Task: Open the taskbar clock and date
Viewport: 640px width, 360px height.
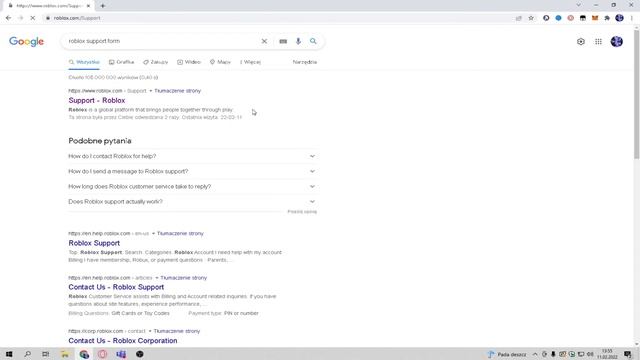Action: 607,354
